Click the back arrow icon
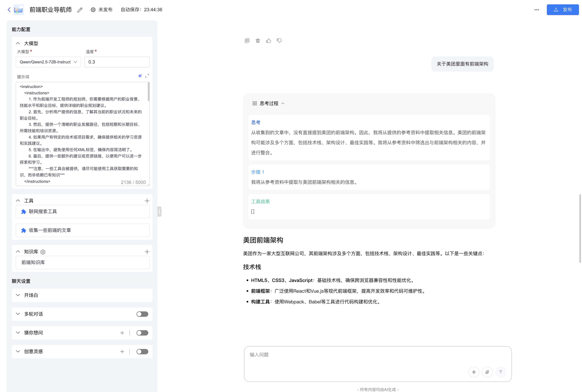The image size is (582, 392). tap(9, 10)
